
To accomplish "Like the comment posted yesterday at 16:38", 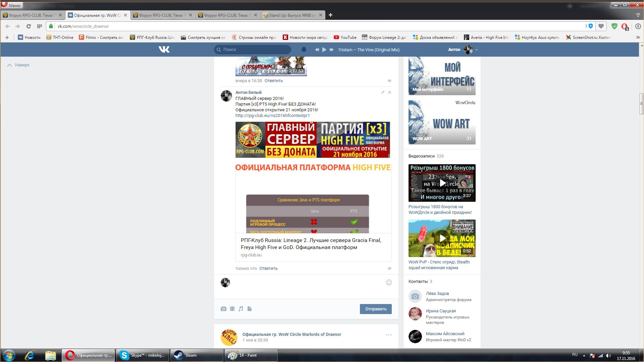I will [389, 81].
